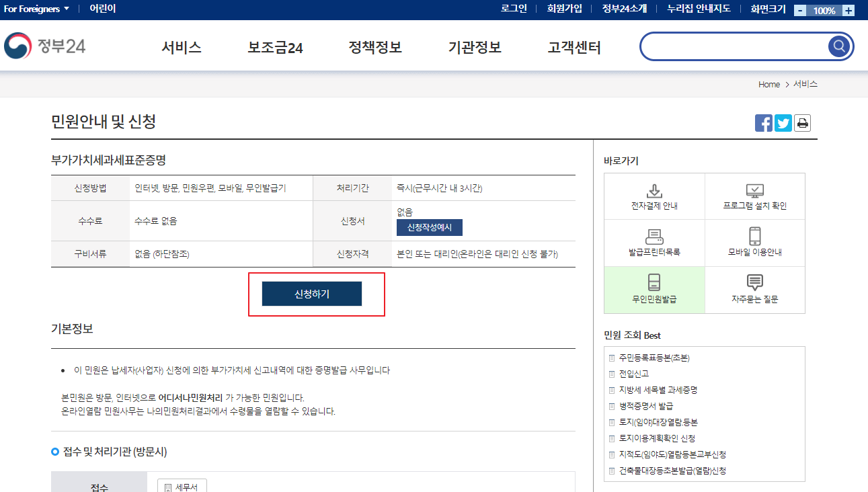Decrease screen size with minus button
868x492 pixels.
coord(800,10)
